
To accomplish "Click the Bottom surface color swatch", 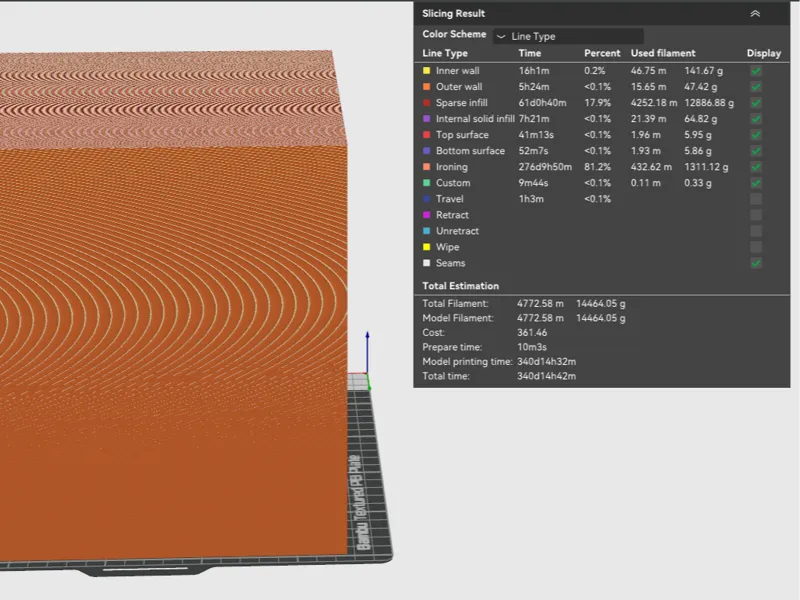I will (x=427, y=151).
